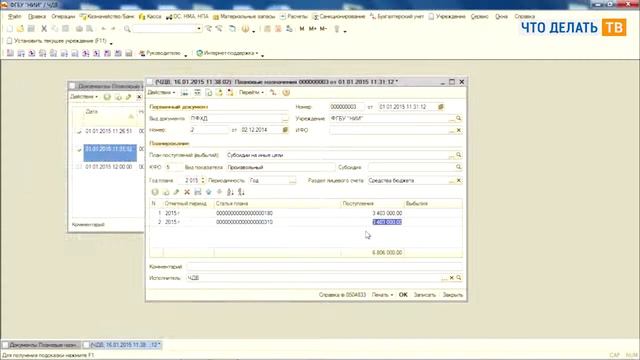Edit current row with pencil icon
This screenshot has height=360, width=640.
[176, 192]
